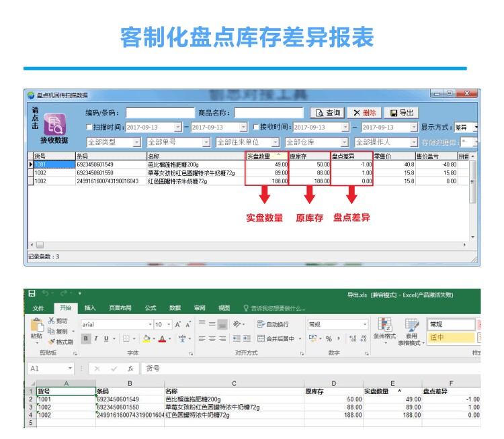
Task: Apply percent style format
Action: pos(329,338)
